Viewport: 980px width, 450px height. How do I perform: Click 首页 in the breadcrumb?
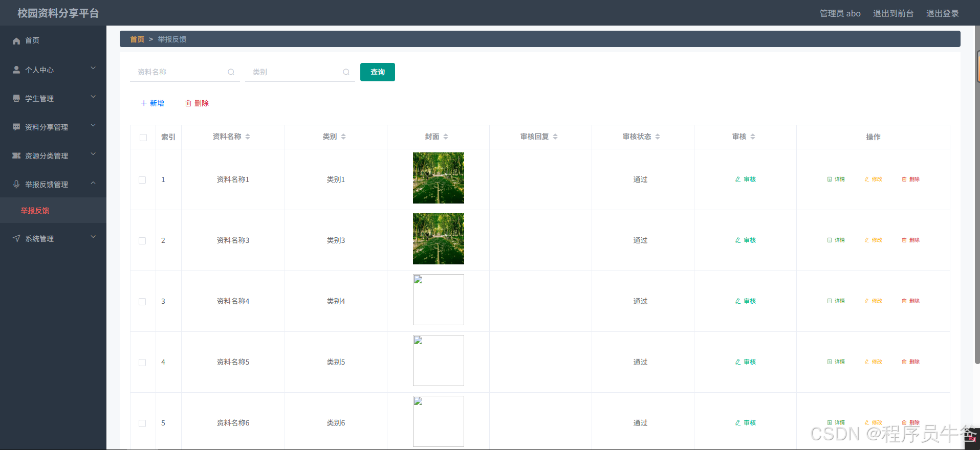point(137,39)
